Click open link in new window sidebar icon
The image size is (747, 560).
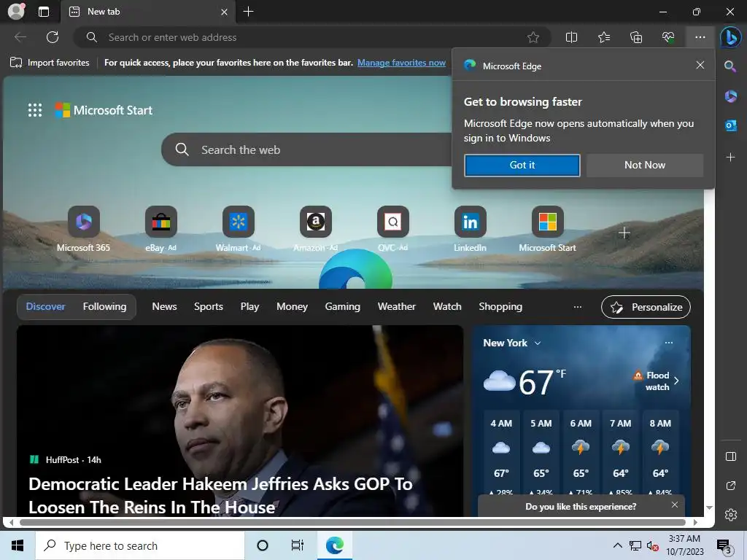pos(730,486)
